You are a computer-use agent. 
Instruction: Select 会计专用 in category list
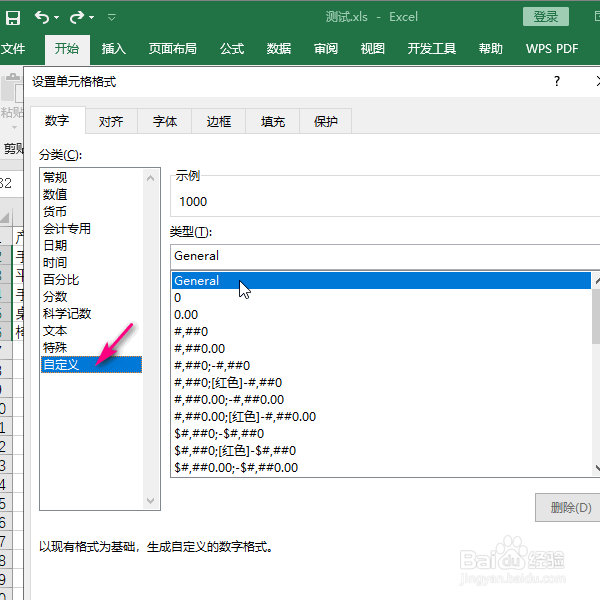click(91, 228)
